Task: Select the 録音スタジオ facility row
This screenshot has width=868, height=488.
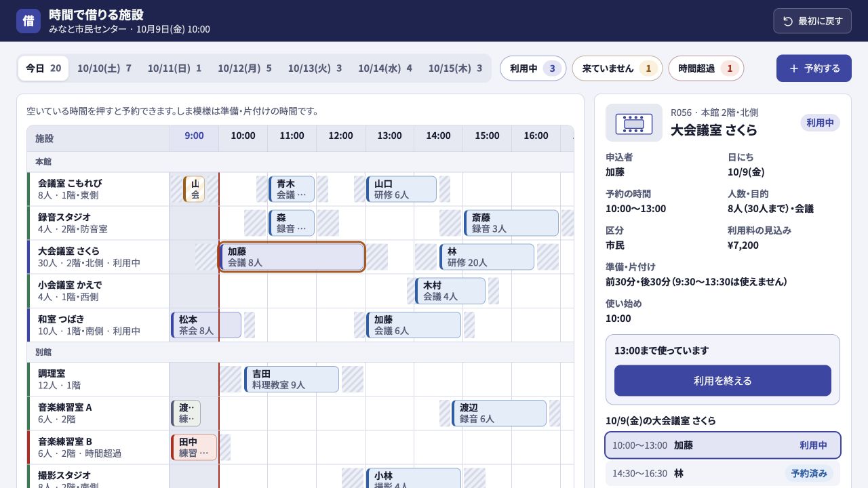Action: tap(98, 223)
